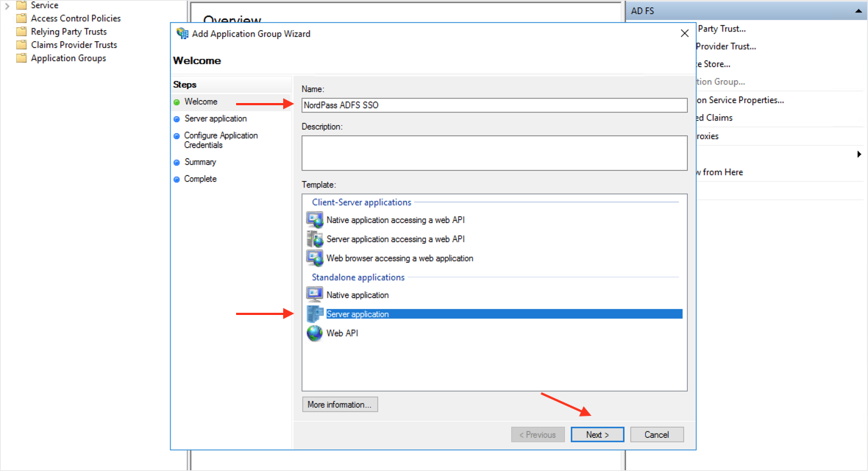Click the Configure Application Credentials step bullet
The height and width of the screenshot is (471, 868).
177,135
